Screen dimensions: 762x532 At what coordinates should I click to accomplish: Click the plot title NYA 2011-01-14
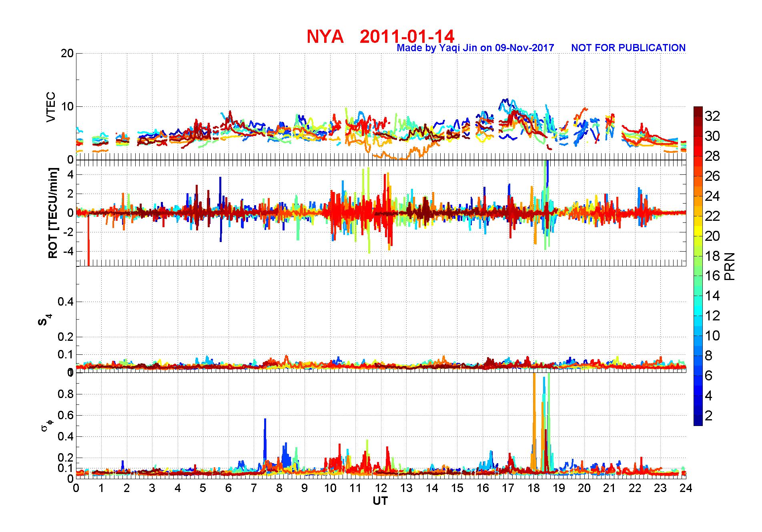pos(380,36)
